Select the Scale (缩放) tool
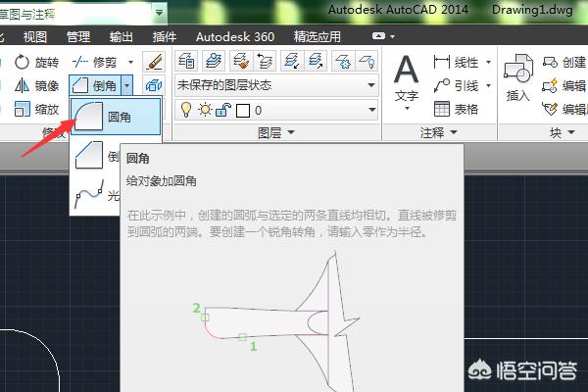 [x=36, y=109]
